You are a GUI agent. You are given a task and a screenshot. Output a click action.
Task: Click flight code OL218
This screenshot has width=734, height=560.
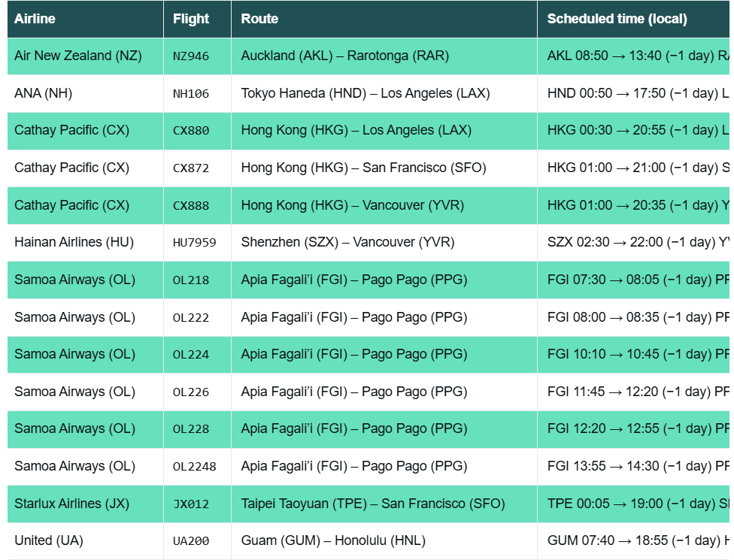tap(191, 280)
